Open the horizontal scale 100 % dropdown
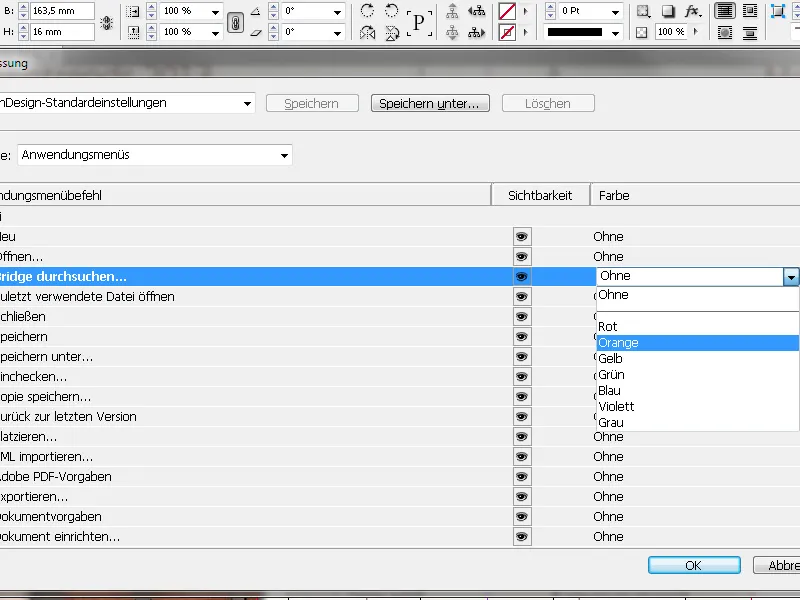 click(x=215, y=11)
